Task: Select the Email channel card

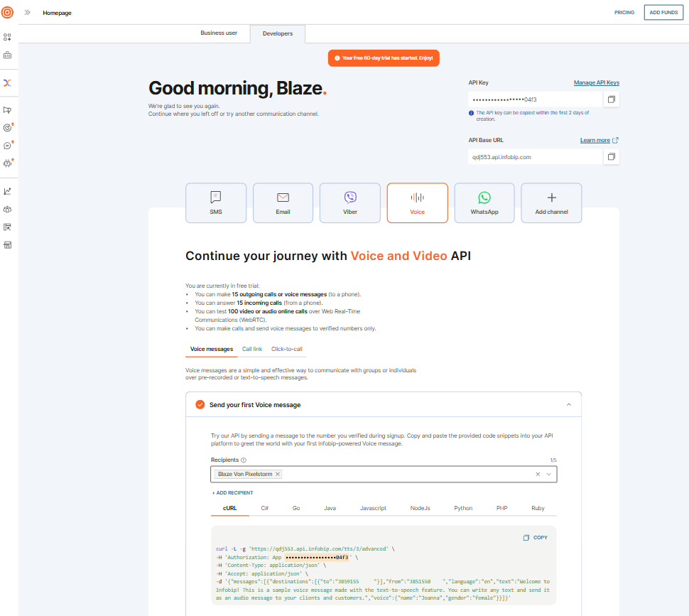Action: point(283,203)
